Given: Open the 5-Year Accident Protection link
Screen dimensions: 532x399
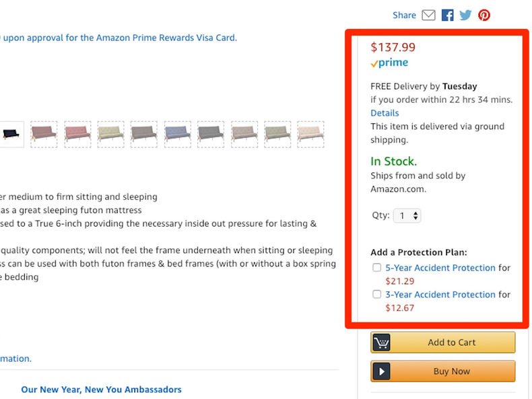Looking at the screenshot, I should [x=440, y=268].
